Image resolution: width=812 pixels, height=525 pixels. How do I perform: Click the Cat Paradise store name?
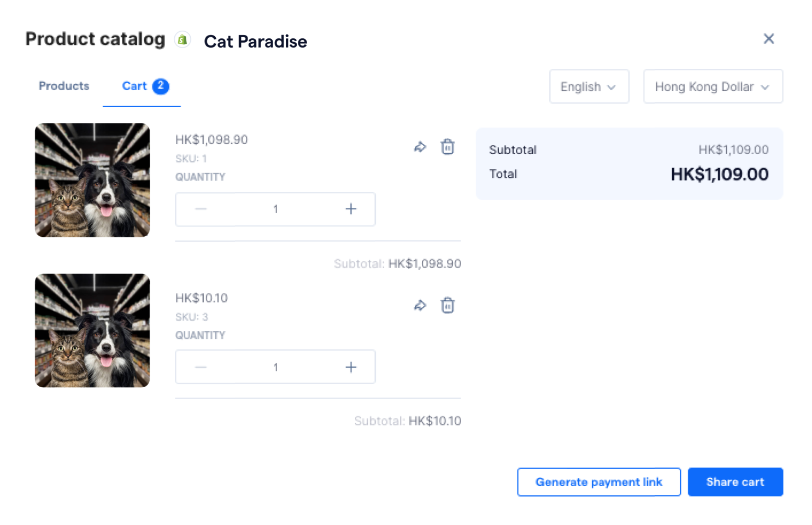tap(255, 42)
